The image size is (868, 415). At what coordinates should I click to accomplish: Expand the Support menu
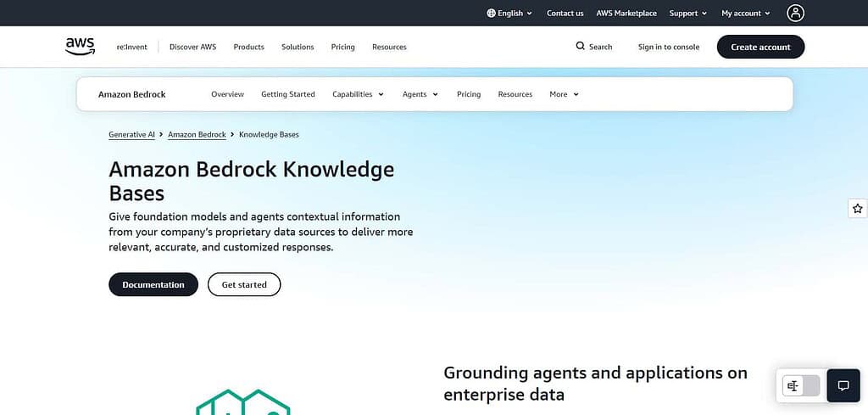pyautogui.click(x=688, y=14)
